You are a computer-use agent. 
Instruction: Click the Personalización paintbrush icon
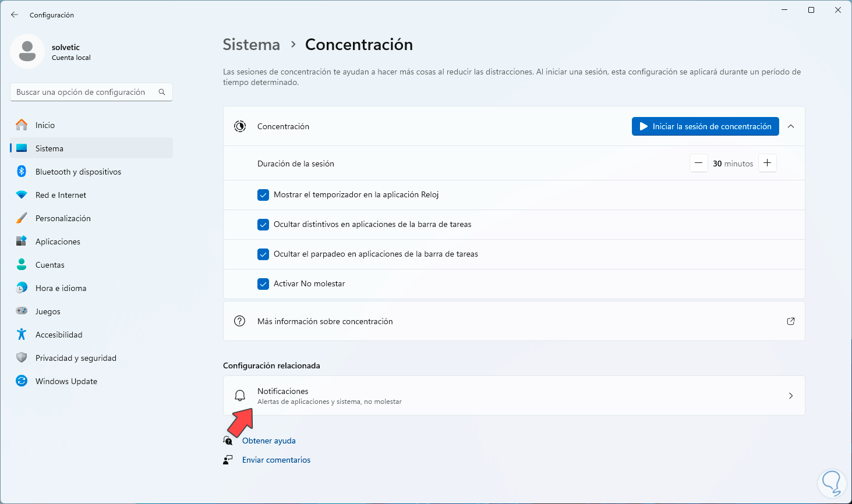[x=22, y=218]
